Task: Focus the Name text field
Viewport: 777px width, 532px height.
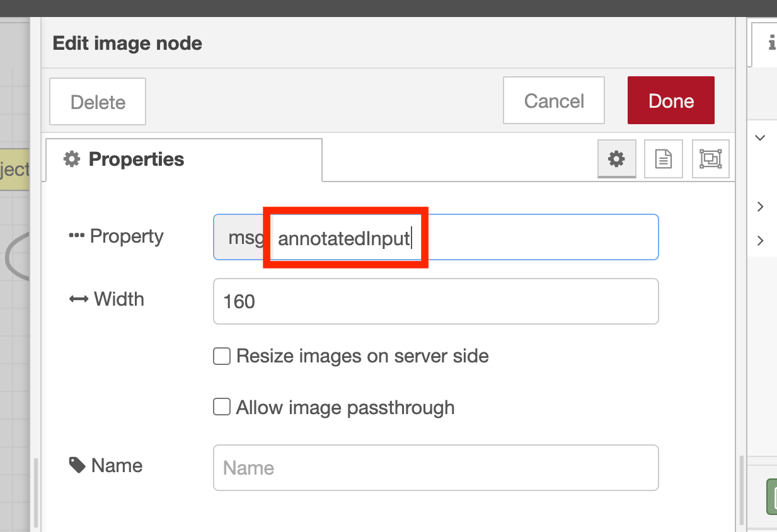Action: tap(436, 468)
